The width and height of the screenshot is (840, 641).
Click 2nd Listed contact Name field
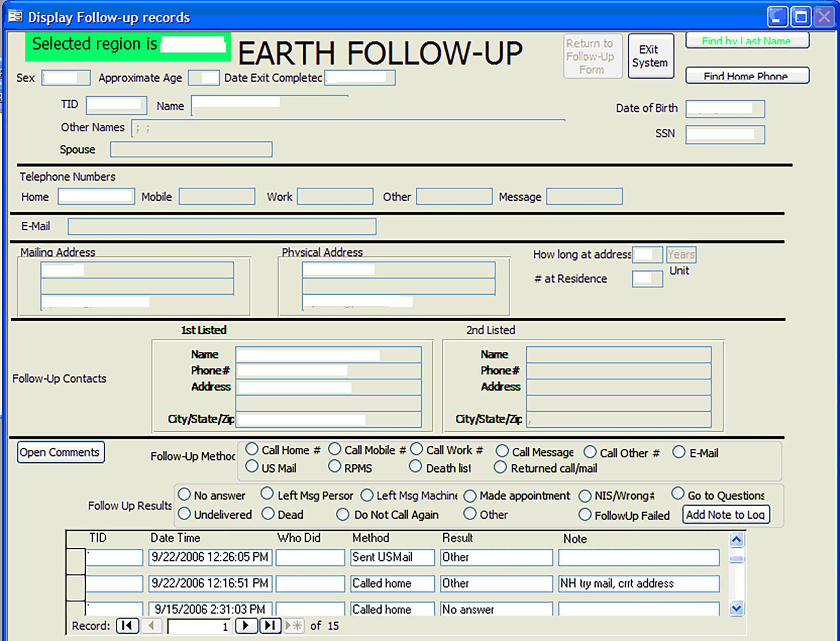[619, 355]
